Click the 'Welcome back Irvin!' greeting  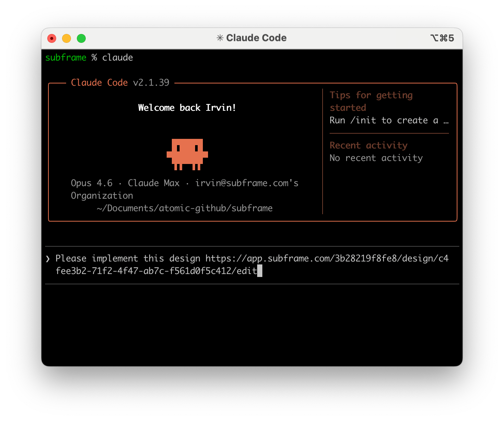click(187, 108)
